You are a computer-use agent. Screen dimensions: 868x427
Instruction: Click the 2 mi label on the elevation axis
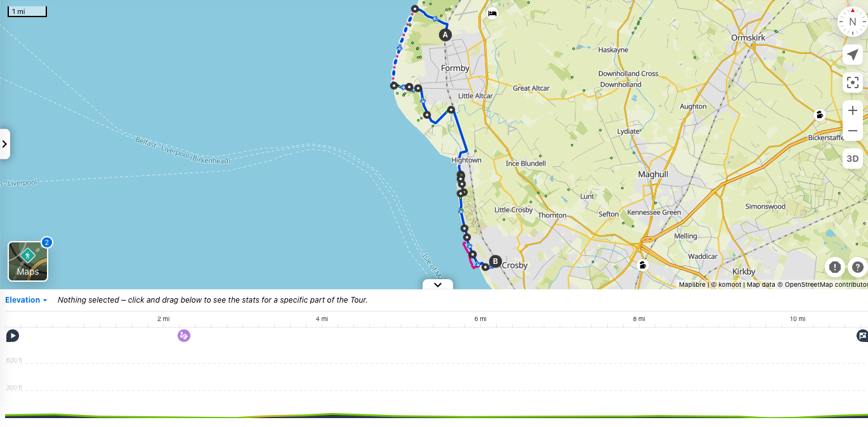(163, 319)
